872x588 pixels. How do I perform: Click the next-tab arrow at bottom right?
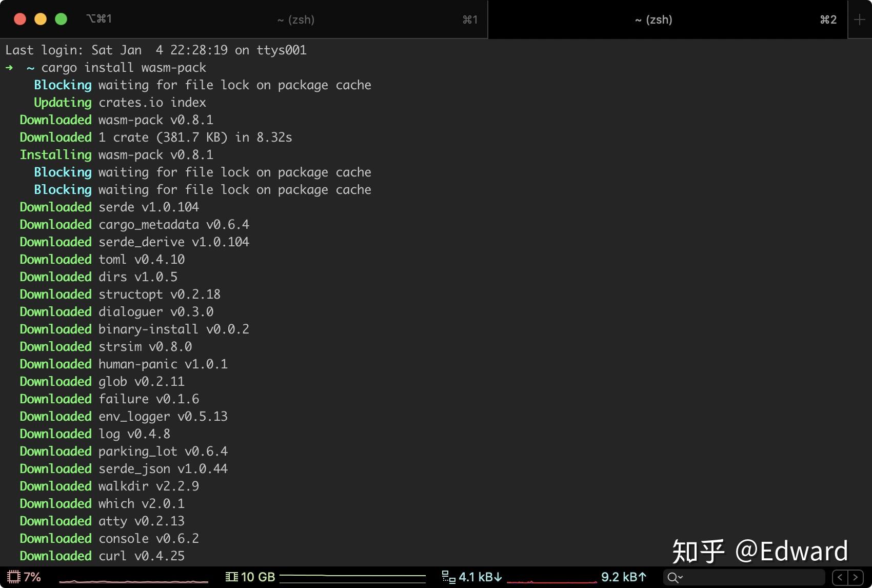tap(854, 577)
